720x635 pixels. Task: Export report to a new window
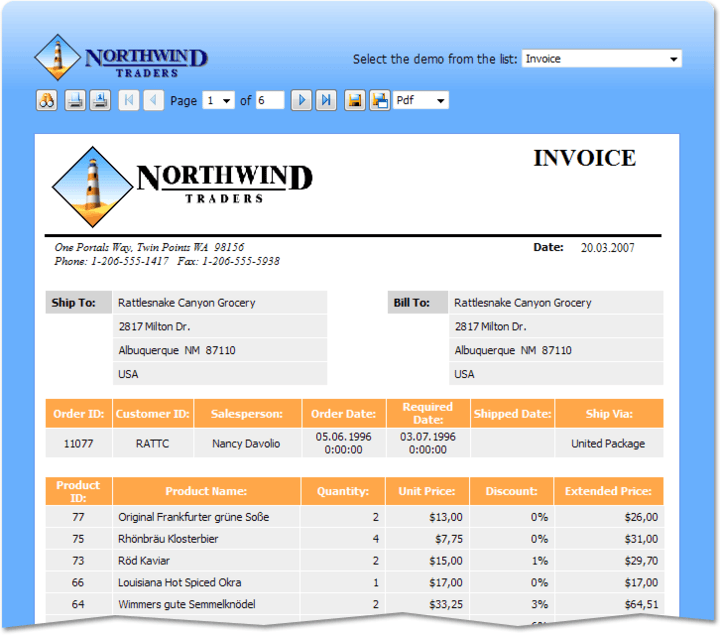380,100
